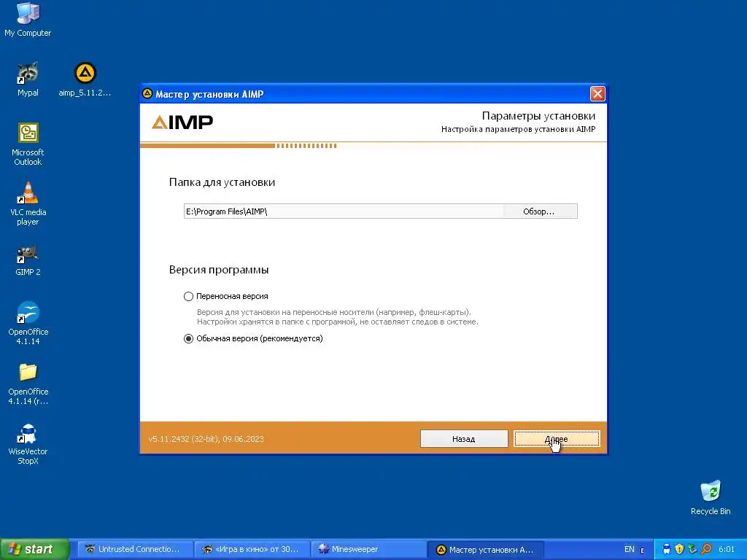The height and width of the screenshot is (560, 747).
Task: Open My Computer desktop icon
Action: click(28, 20)
